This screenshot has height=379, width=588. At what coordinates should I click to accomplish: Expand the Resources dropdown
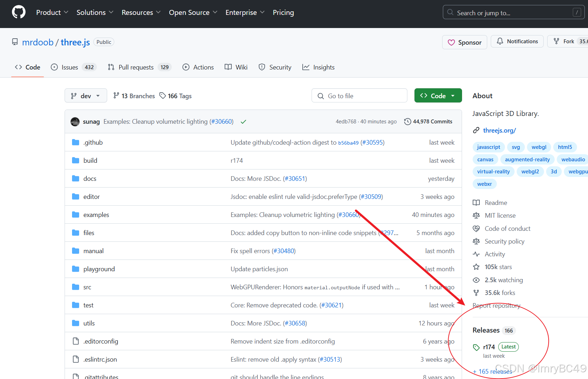[141, 12]
